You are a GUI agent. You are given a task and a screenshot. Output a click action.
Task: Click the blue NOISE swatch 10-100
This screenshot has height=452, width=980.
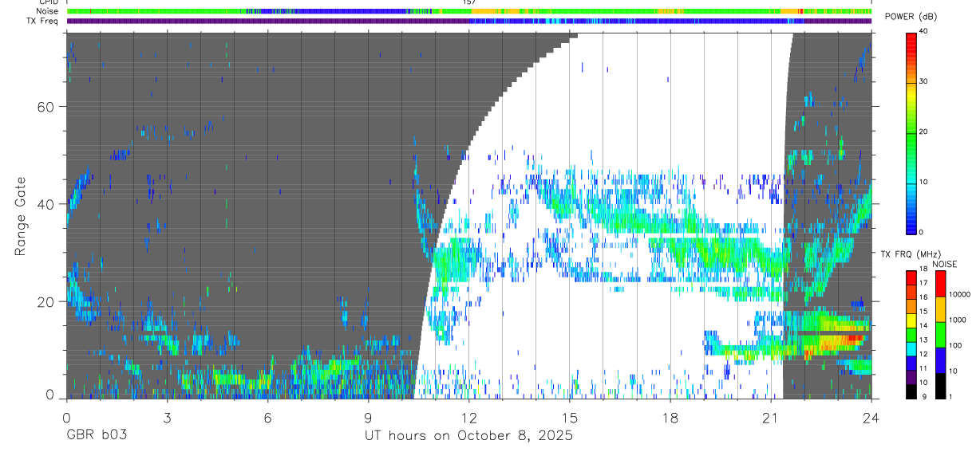click(x=940, y=360)
